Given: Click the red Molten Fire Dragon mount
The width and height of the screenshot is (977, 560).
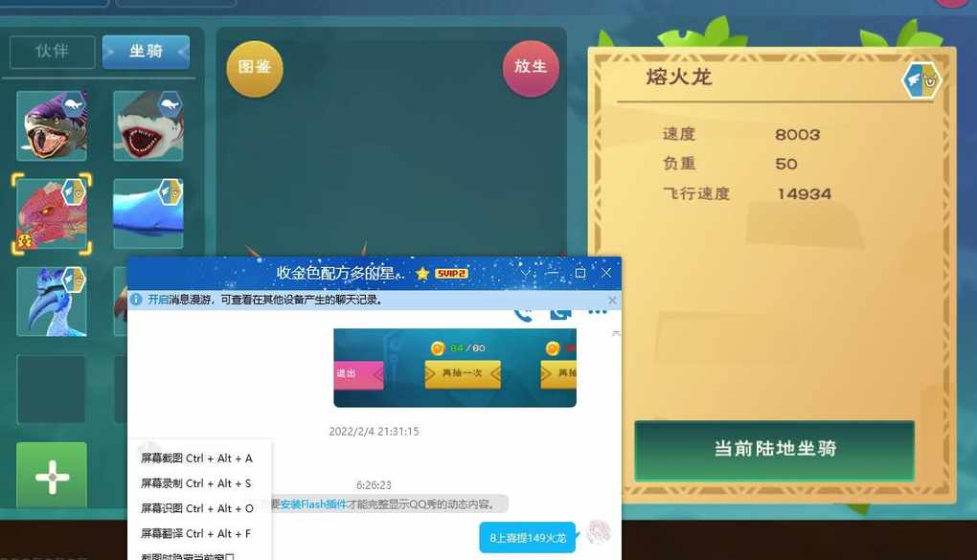Looking at the screenshot, I should click(x=52, y=214).
